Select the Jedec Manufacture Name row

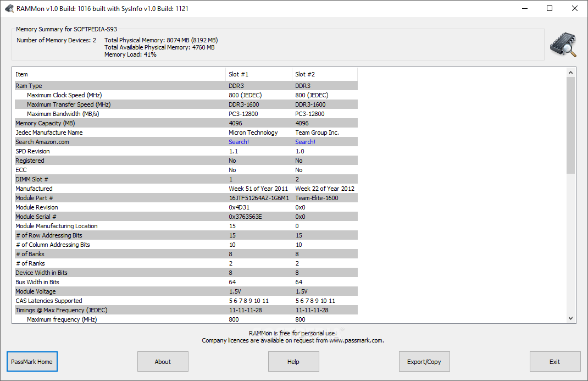click(x=186, y=132)
